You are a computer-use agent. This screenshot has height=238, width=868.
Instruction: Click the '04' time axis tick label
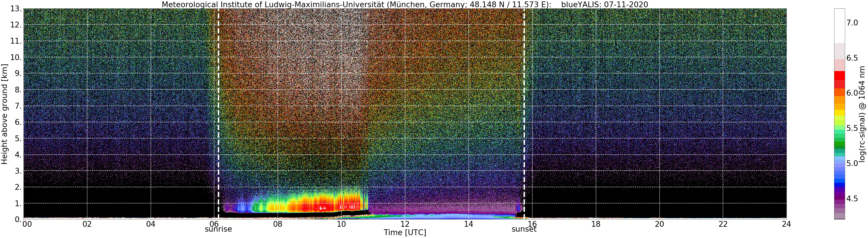(x=151, y=224)
